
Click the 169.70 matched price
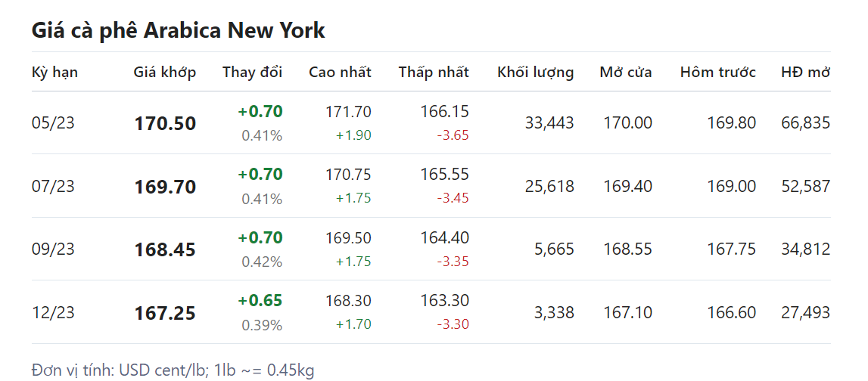(x=165, y=187)
